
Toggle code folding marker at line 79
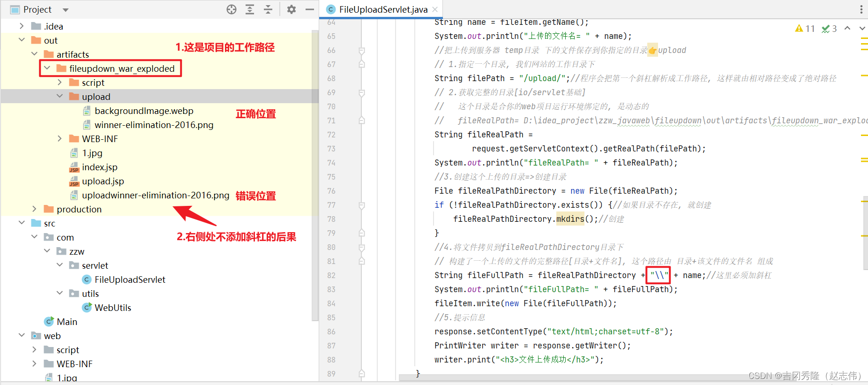(x=362, y=233)
